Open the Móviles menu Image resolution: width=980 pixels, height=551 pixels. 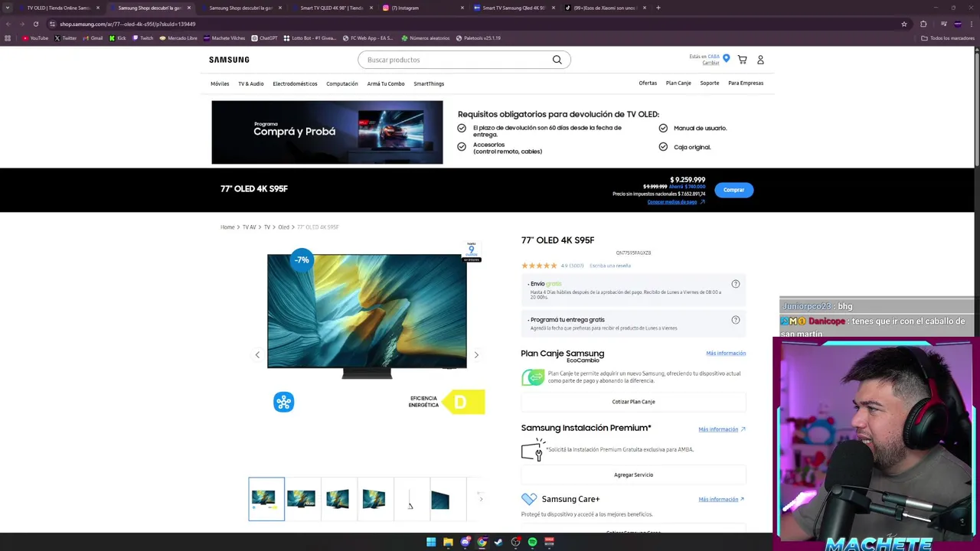coord(220,83)
